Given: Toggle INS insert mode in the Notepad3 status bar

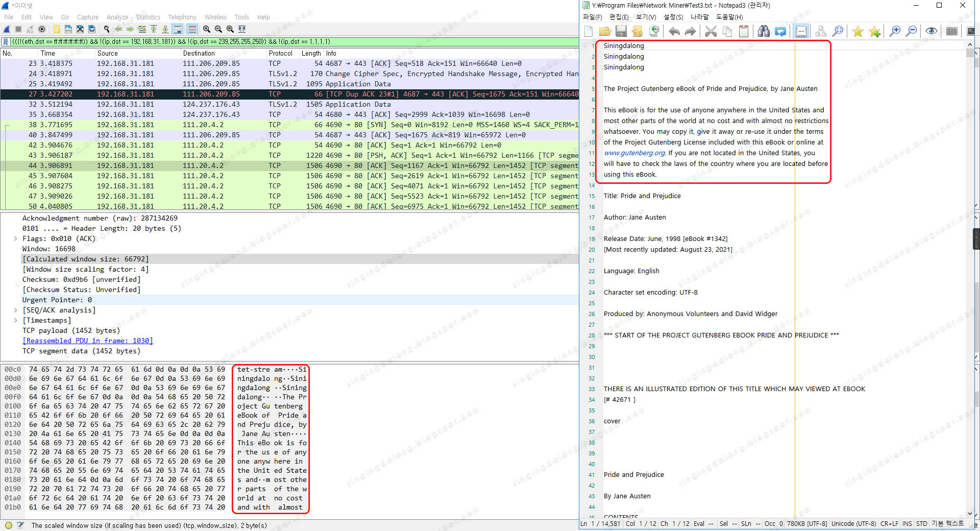Looking at the screenshot, I should [907, 524].
